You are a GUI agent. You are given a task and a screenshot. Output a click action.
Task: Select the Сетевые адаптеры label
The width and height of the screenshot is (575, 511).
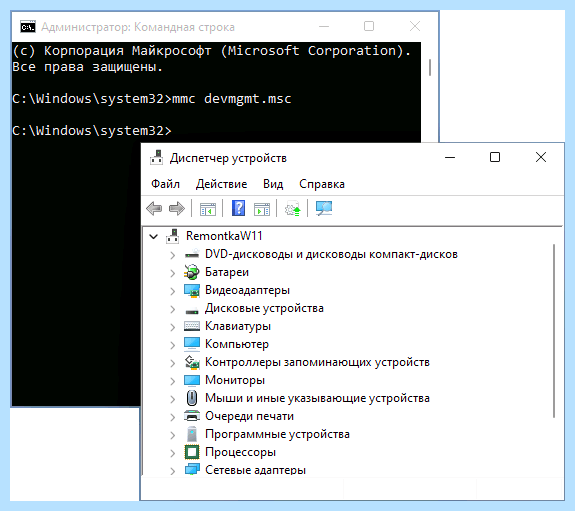(x=255, y=470)
